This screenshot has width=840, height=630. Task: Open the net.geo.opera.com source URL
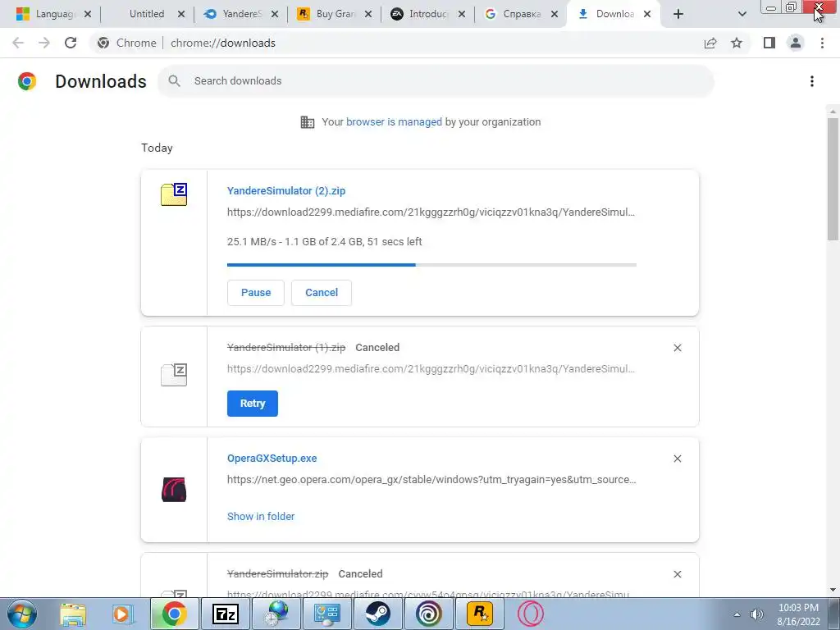pos(431,479)
